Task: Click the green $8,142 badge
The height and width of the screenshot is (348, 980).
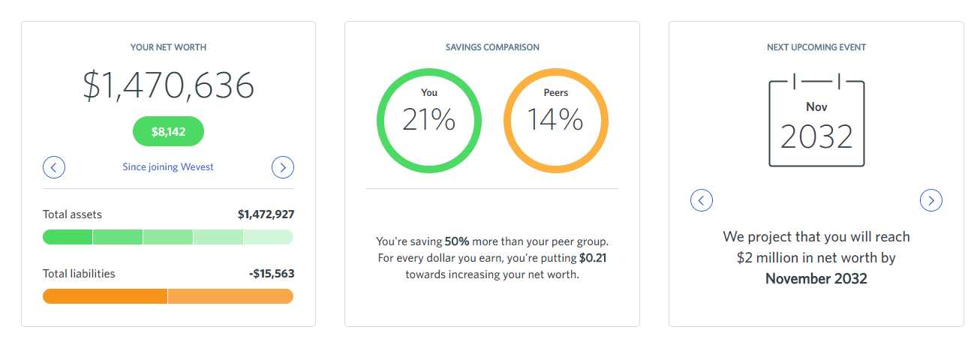Action: click(x=168, y=131)
